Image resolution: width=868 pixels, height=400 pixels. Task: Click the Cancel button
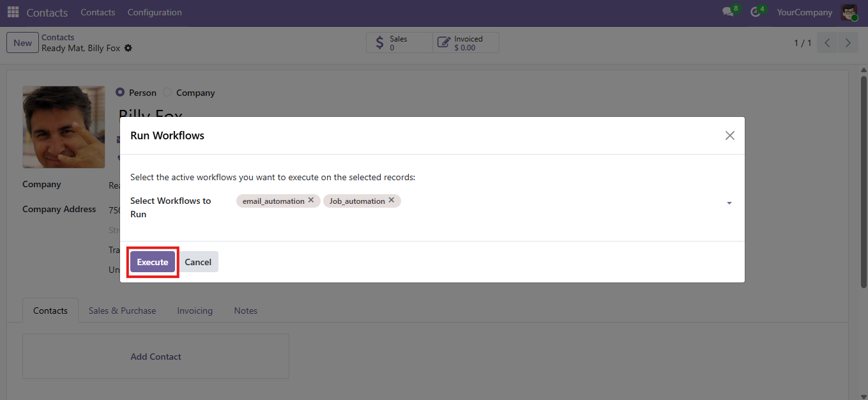(198, 262)
